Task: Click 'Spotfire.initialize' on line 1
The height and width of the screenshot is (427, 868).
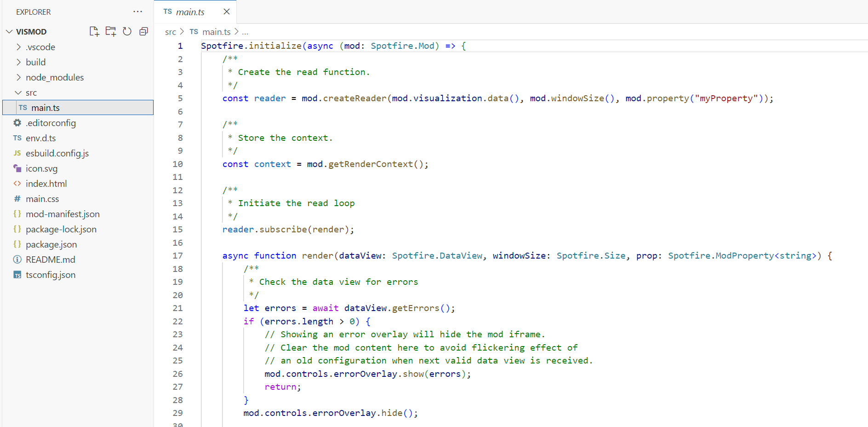Action: click(251, 46)
